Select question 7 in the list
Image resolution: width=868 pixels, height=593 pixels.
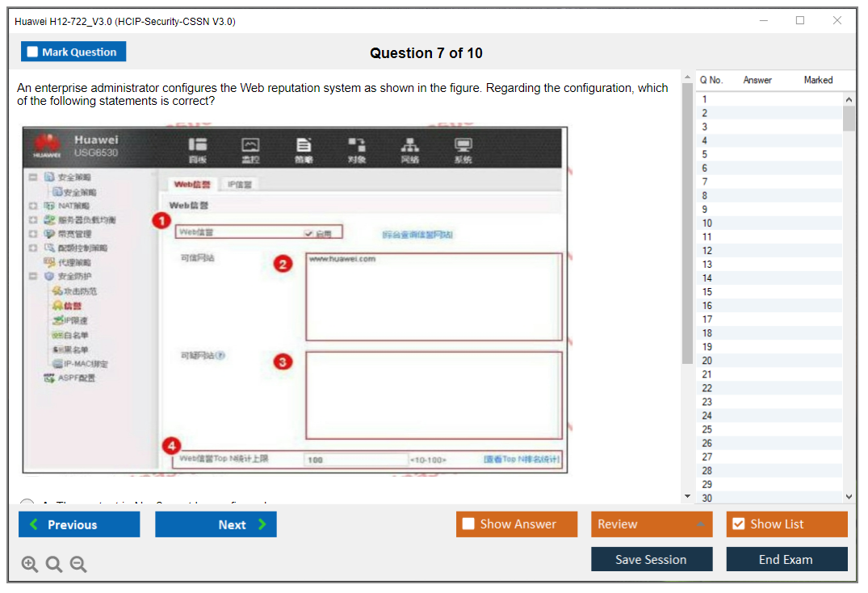705,182
